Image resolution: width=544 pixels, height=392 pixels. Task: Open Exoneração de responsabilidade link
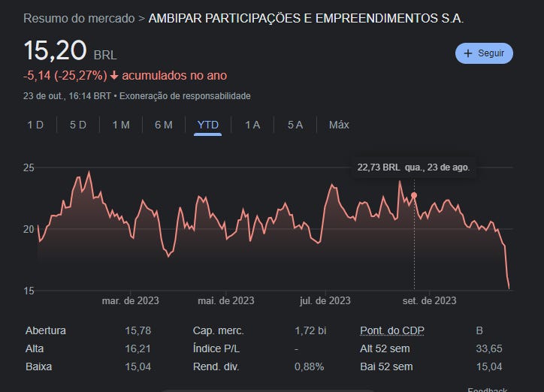click(185, 96)
